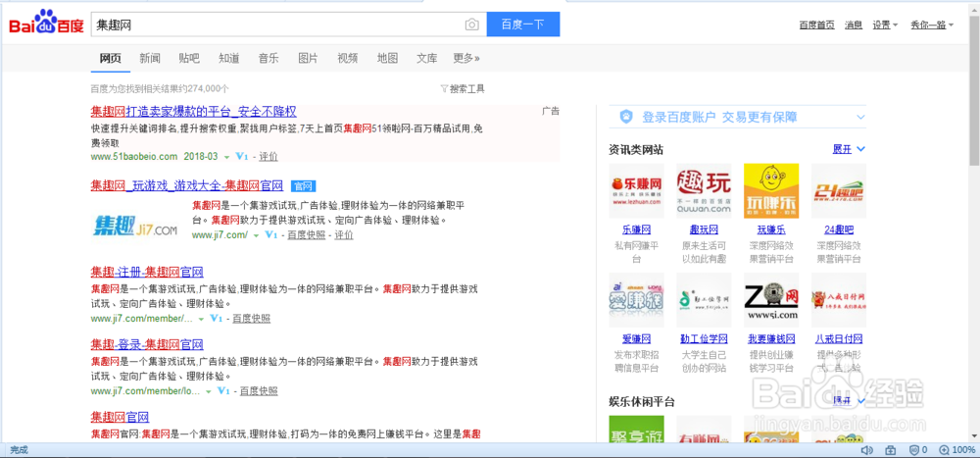Expand the 设置 dropdown
This screenshot has height=458, width=980.
coord(885,25)
